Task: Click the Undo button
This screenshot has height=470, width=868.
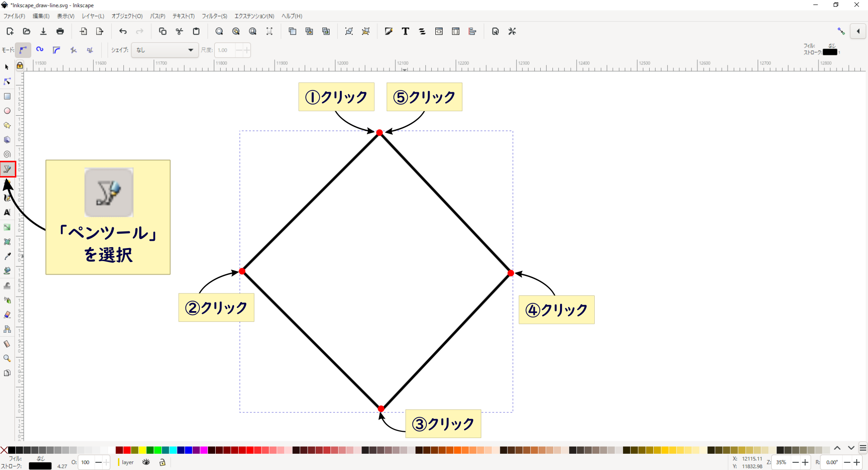Action: (x=122, y=31)
